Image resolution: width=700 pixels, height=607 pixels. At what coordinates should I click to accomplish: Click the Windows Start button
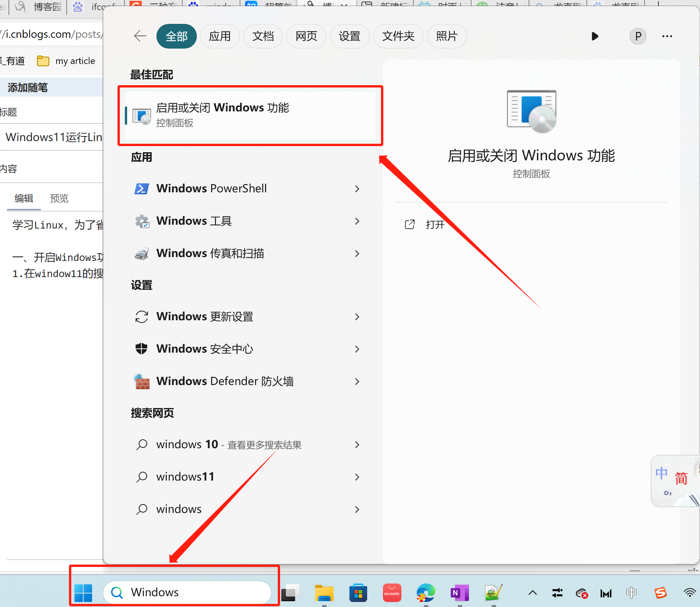point(83,593)
